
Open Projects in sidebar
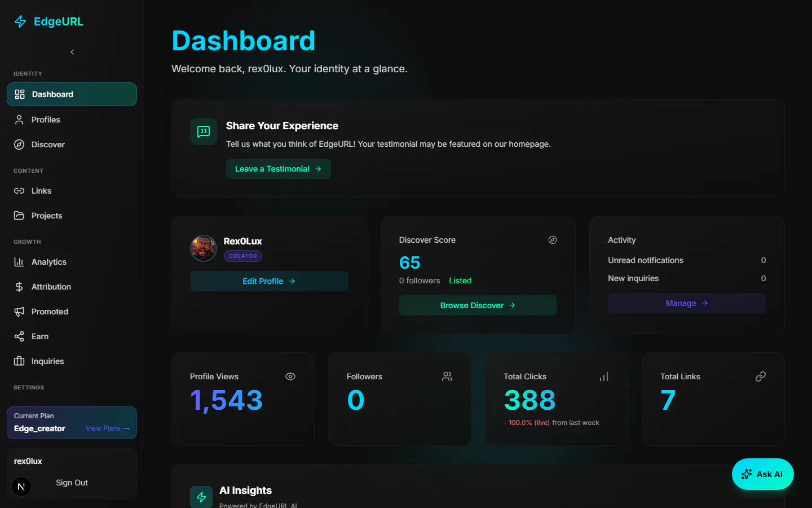[x=72, y=216]
